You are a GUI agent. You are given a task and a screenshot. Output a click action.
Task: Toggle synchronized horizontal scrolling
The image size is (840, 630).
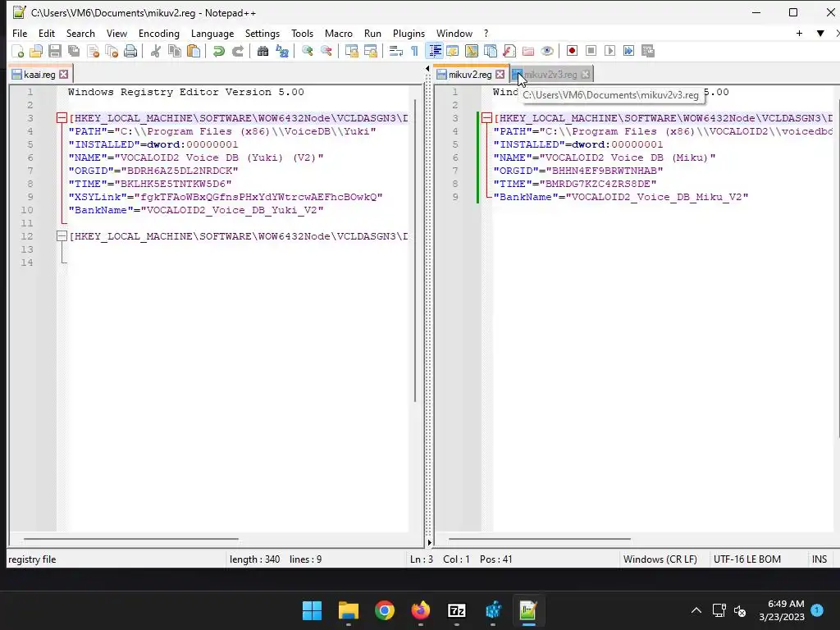pos(370,51)
